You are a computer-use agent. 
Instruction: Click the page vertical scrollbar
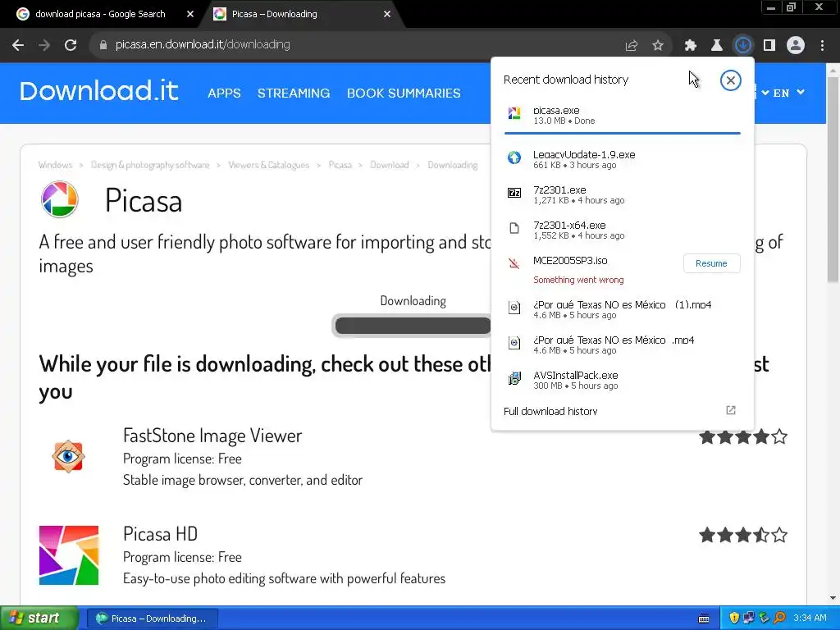tap(833, 178)
